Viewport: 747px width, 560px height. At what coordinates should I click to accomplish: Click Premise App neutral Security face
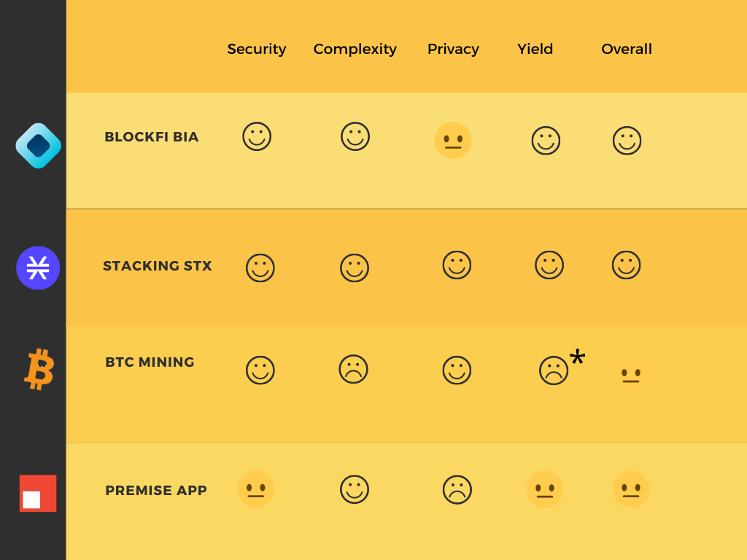coord(256,489)
